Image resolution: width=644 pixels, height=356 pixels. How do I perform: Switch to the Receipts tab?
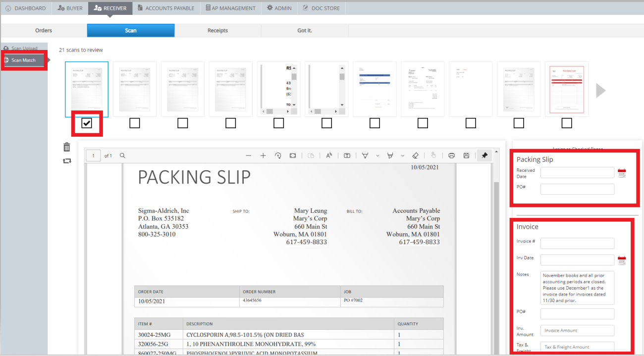pyautogui.click(x=217, y=31)
